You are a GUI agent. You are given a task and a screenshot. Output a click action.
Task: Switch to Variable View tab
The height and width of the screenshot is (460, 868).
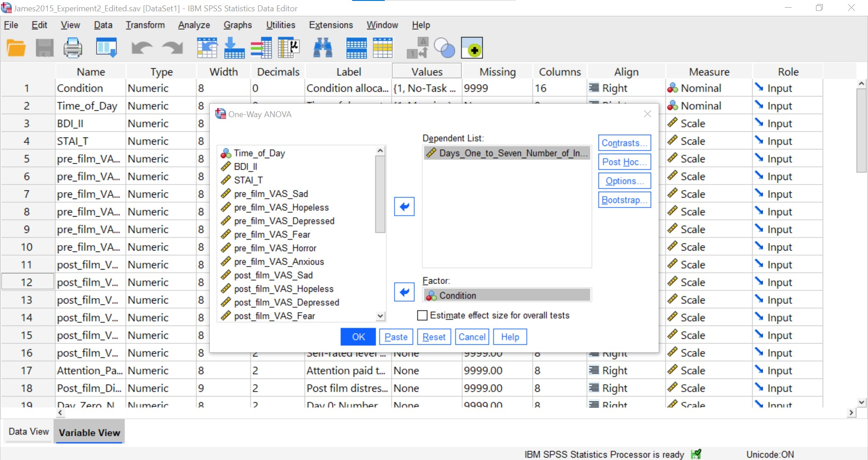coord(90,432)
